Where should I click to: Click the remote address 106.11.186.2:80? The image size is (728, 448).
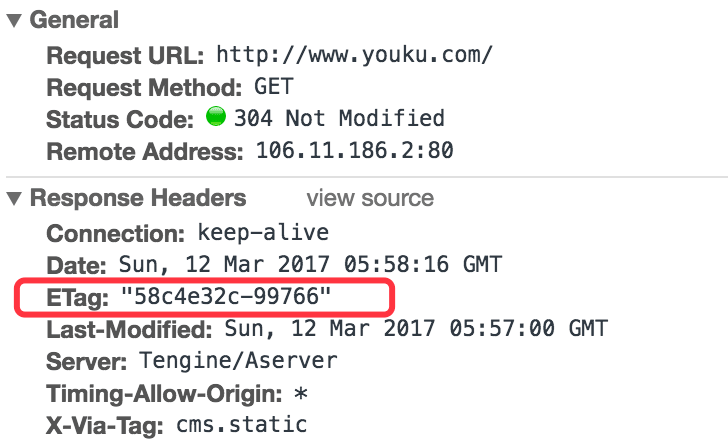355,150
